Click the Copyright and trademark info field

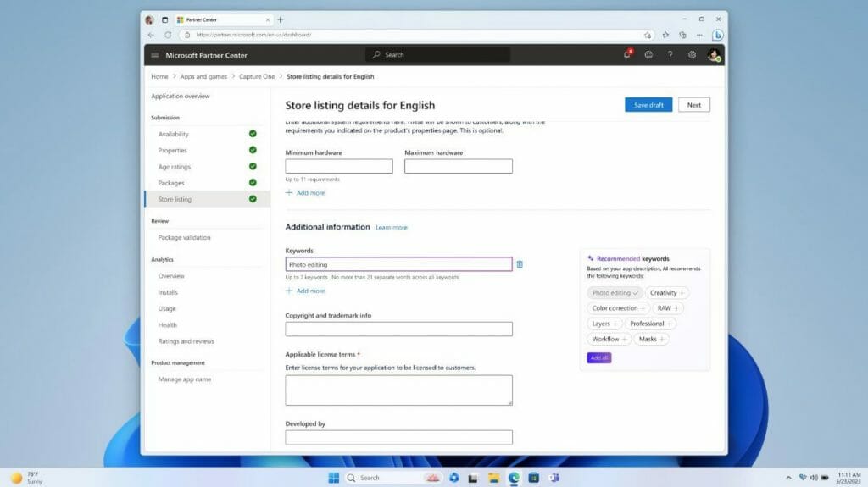point(398,329)
